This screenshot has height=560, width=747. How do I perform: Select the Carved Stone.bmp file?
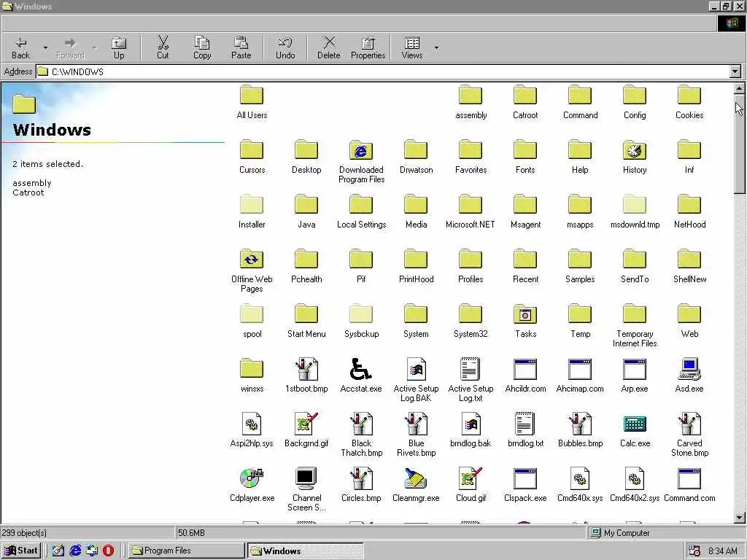click(689, 435)
